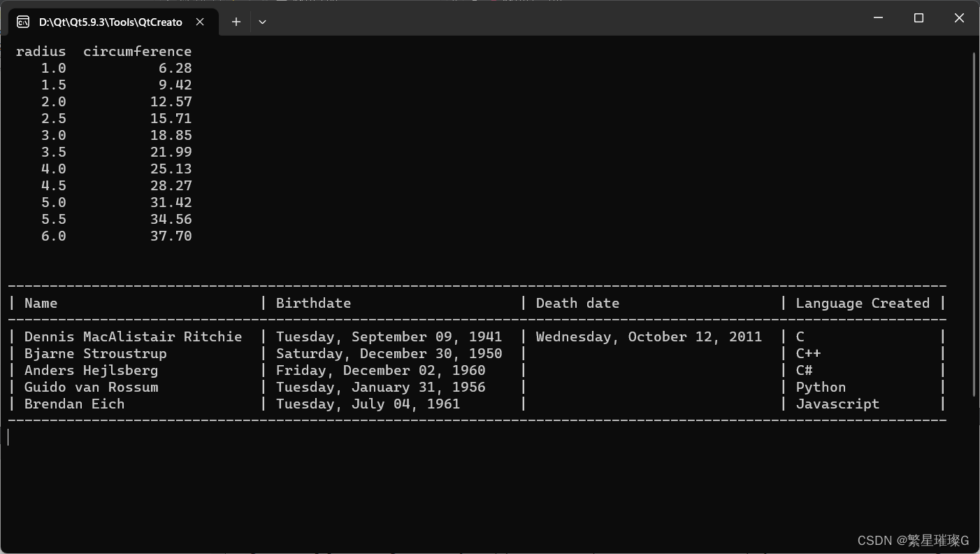Click the language 'C++' cell
This screenshot has width=980, height=554.
coord(808,353)
